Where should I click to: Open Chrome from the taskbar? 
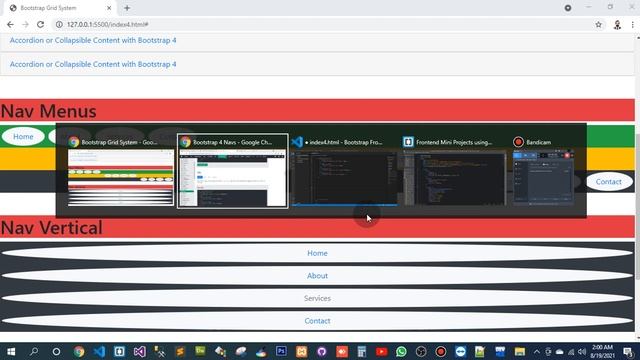point(79,351)
